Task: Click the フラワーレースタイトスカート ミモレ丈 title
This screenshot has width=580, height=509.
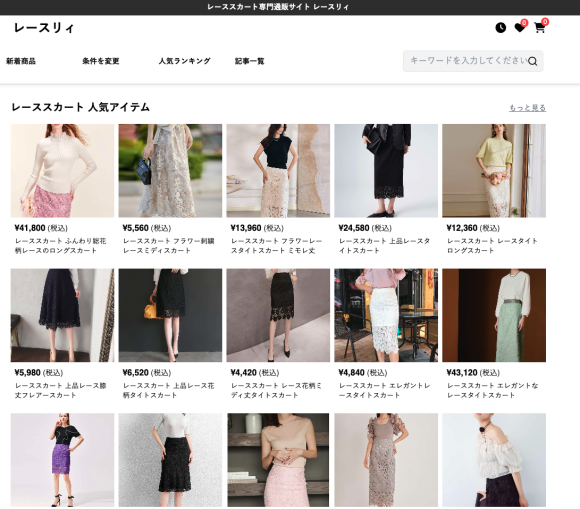Action: (x=277, y=246)
